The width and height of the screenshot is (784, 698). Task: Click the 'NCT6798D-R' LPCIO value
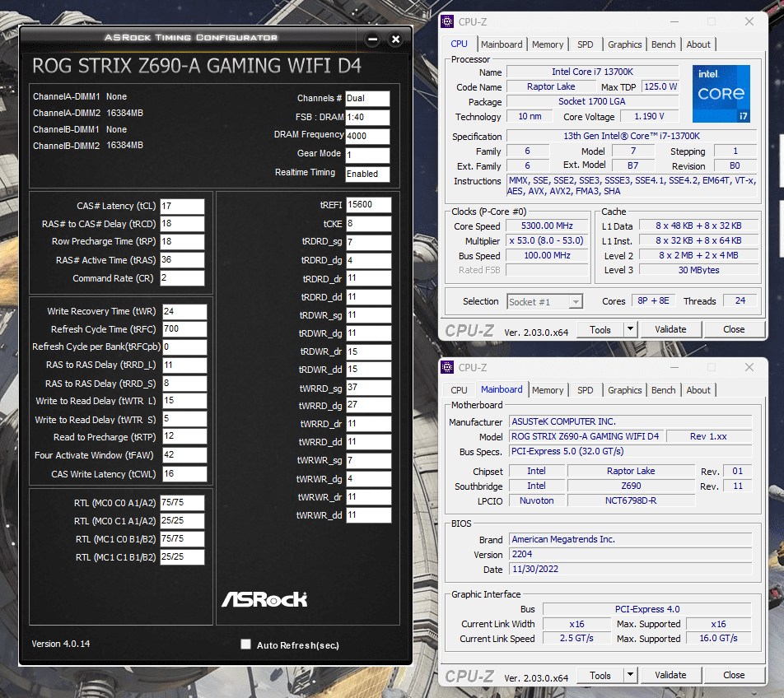[x=631, y=500]
